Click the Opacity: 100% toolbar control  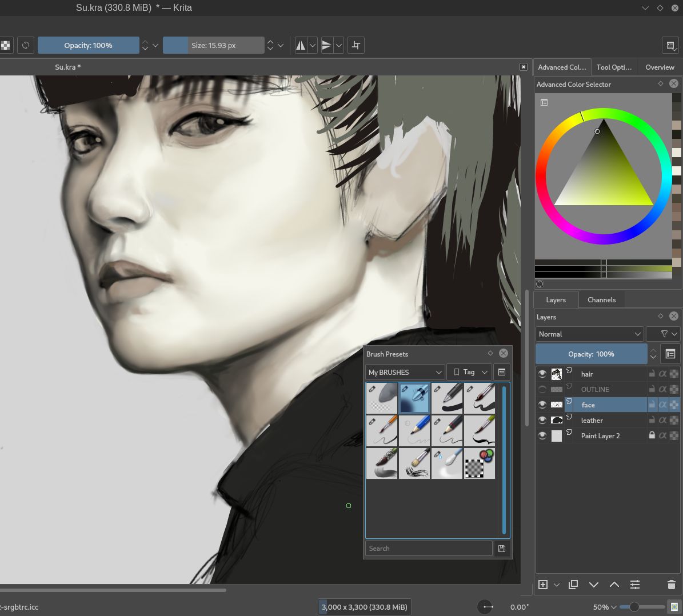(x=89, y=45)
